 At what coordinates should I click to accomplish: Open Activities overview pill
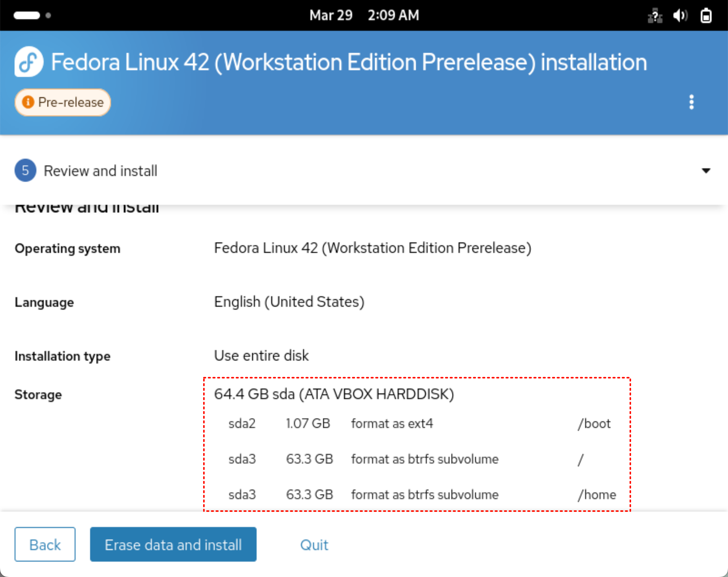(x=27, y=16)
